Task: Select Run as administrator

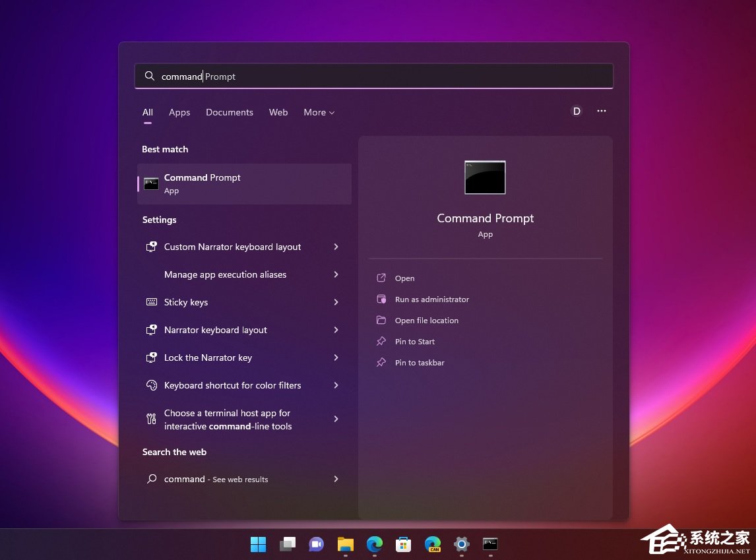Action: (x=431, y=299)
